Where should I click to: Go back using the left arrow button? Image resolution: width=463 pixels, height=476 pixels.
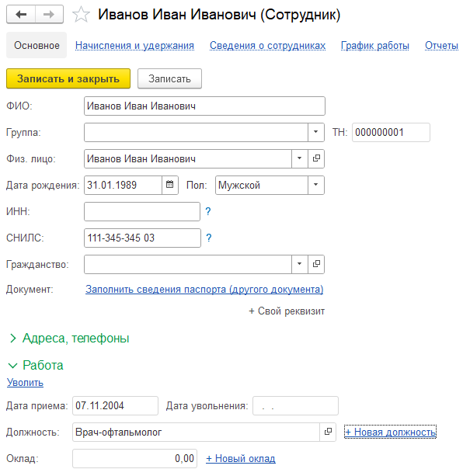[x=21, y=14]
